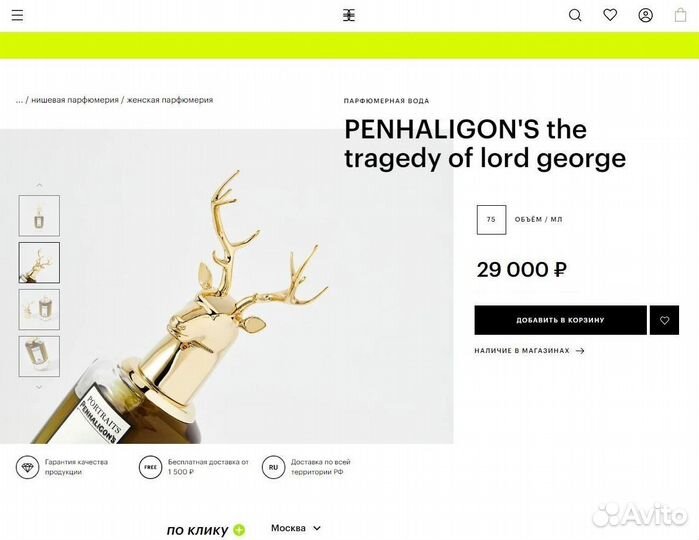Viewport: 699px width, 540px height.
Task: Add to favorites with heart button
Action: [664, 320]
